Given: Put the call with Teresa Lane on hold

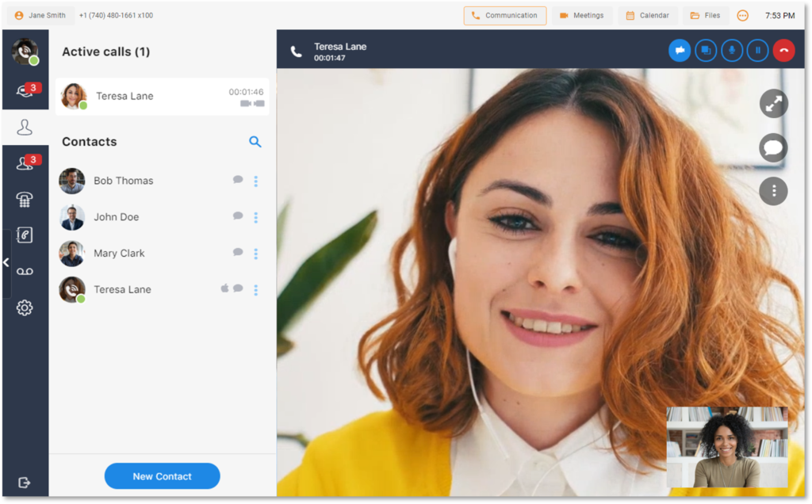Looking at the screenshot, I should pyautogui.click(x=757, y=50).
